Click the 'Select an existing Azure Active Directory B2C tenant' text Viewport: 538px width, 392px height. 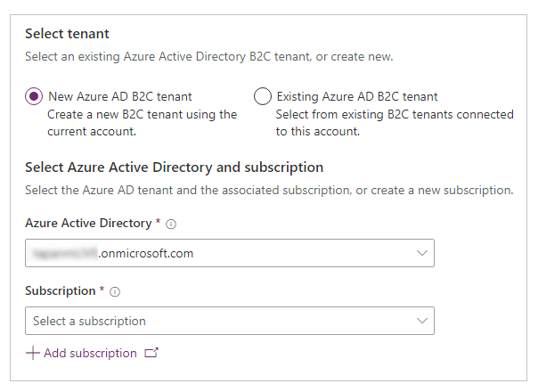tap(167, 56)
